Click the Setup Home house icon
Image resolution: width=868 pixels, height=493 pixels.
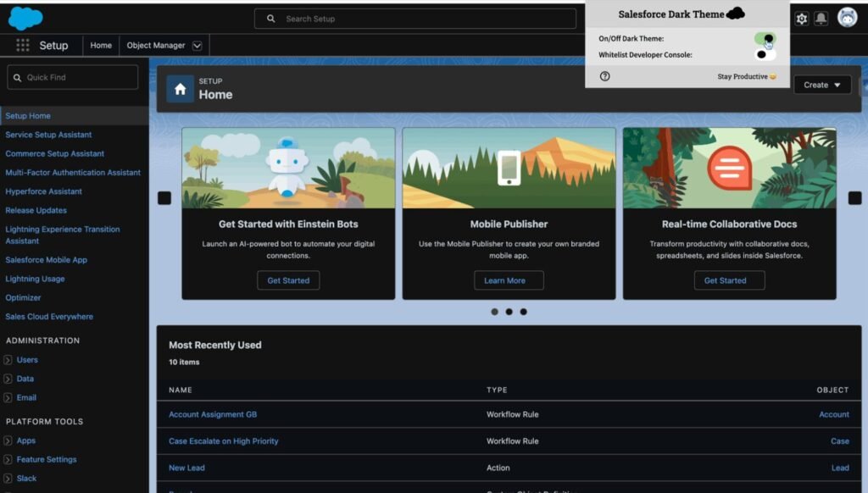point(179,88)
